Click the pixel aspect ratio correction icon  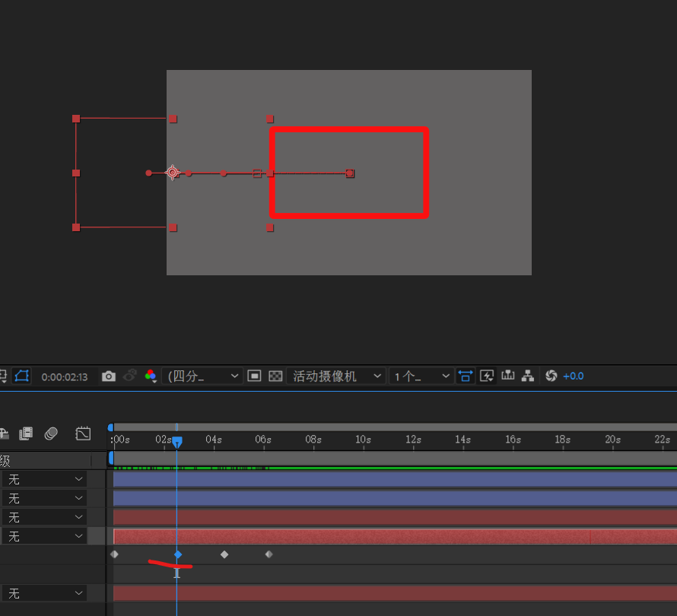point(466,376)
